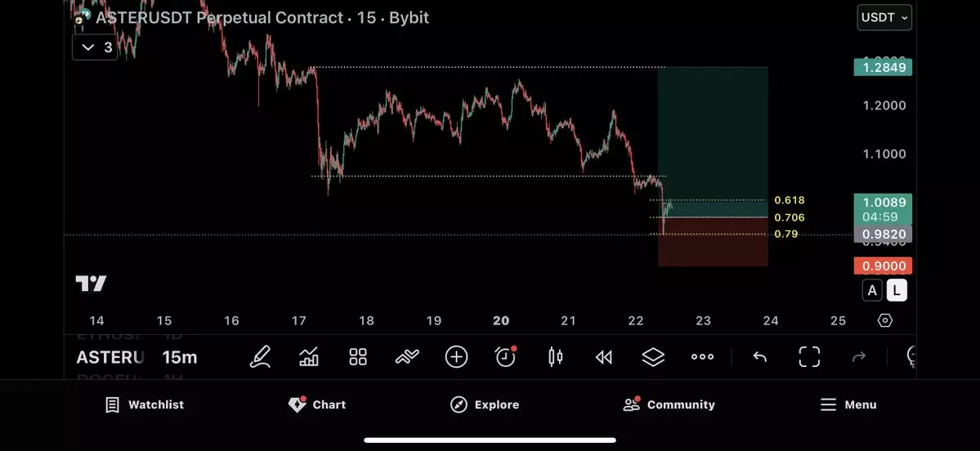The width and height of the screenshot is (980, 451).
Task: Open the USDT currency dropdown
Action: [884, 17]
